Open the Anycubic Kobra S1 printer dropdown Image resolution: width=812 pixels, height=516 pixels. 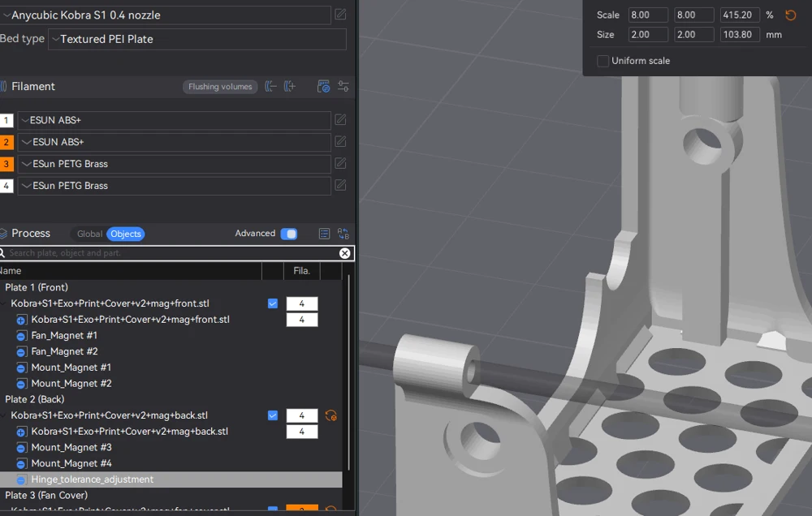(x=166, y=15)
